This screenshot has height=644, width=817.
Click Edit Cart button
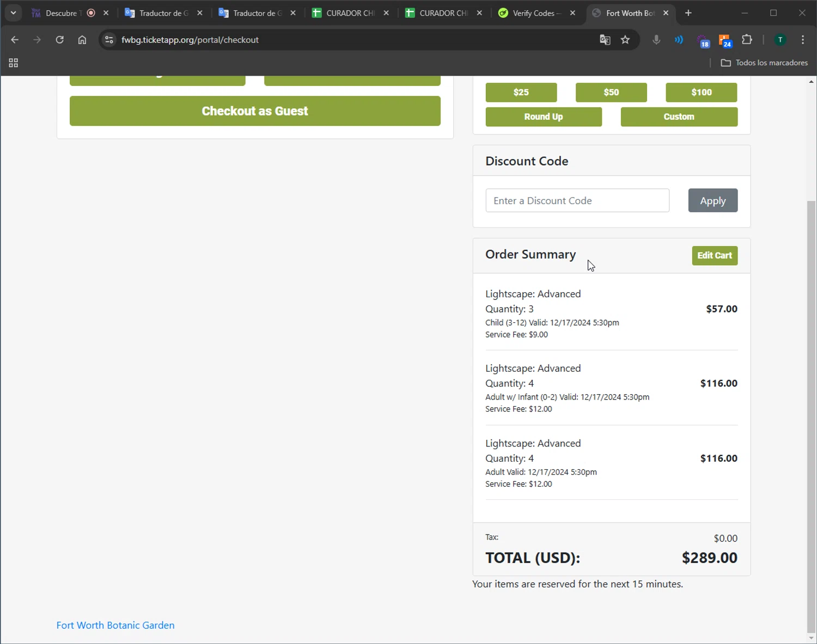pyautogui.click(x=715, y=255)
